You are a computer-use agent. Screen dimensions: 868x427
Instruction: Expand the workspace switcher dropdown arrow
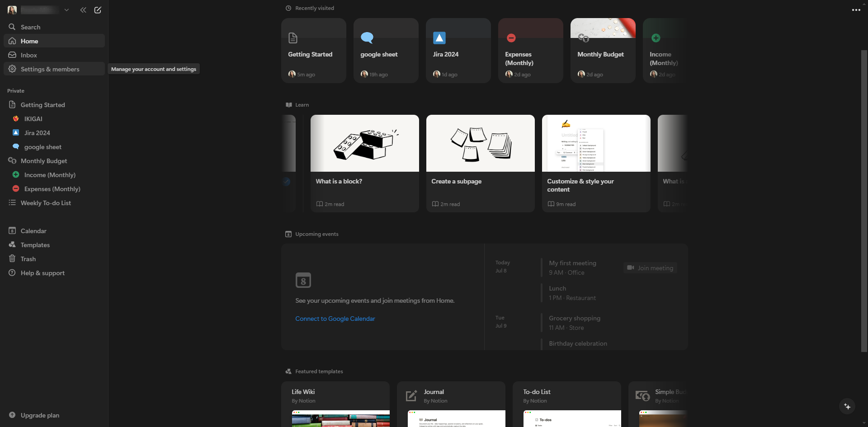(x=66, y=10)
